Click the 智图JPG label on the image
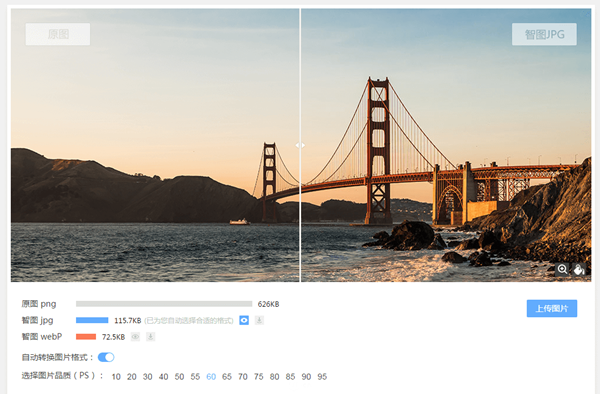600x394 pixels. [x=544, y=34]
